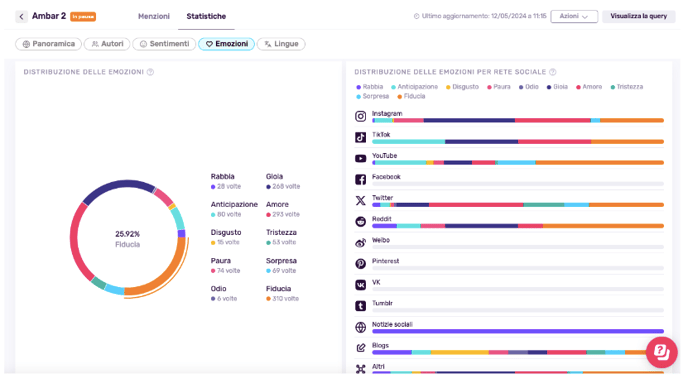Image resolution: width=688 pixels, height=388 pixels.
Task: Select the Panoramica filter tab
Action: tap(48, 44)
